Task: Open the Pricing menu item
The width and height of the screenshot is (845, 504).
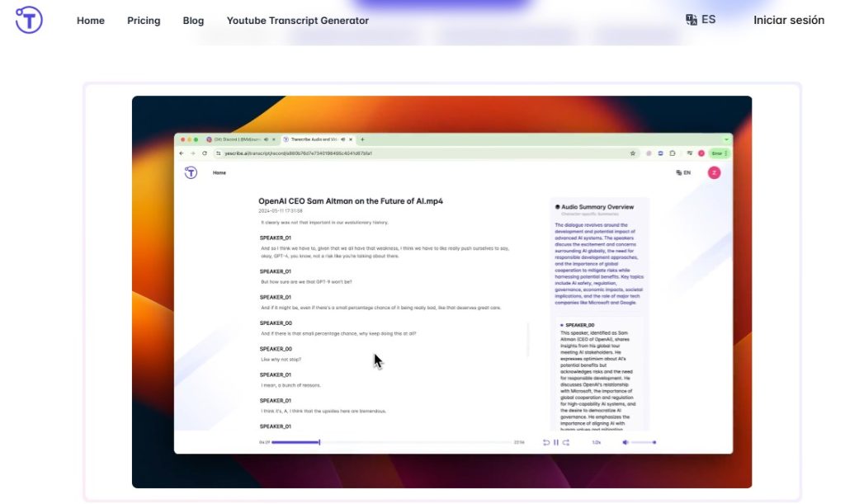Action: click(x=144, y=21)
